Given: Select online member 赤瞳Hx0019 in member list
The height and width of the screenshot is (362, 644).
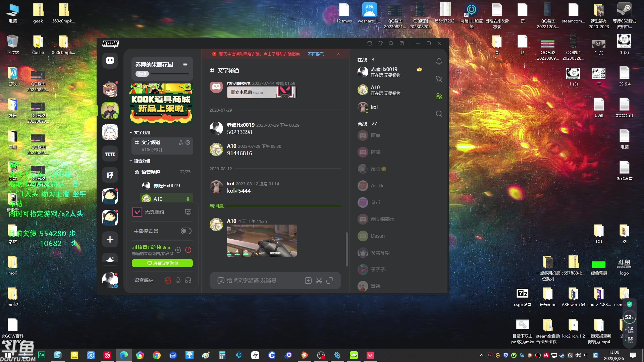Looking at the screenshot, I should point(390,72).
